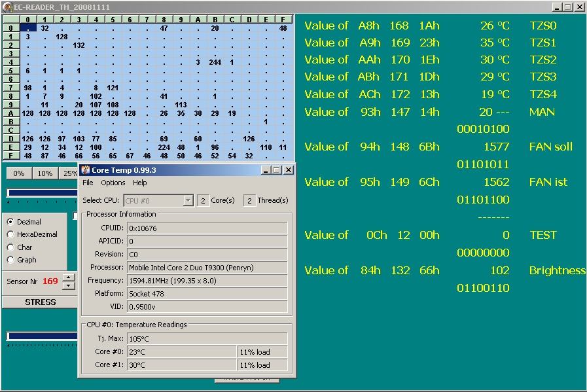
Task: Open the Options menu in Core Temp
Action: (113, 183)
